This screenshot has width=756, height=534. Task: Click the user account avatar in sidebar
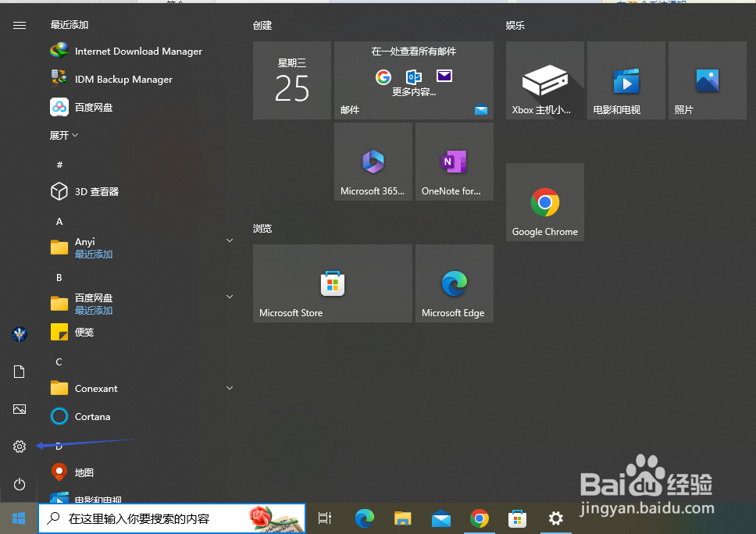(x=20, y=333)
